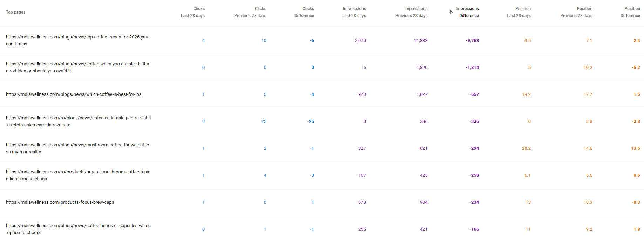Image resolution: width=644 pixels, height=238 pixels.
Task: Sort by Position Difference column header
Action: point(630,12)
